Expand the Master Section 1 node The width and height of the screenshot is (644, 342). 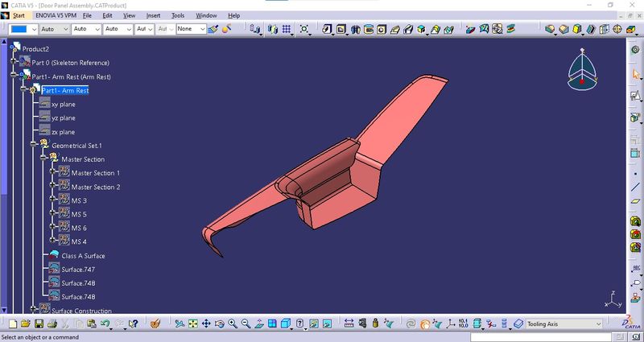coord(52,171)
